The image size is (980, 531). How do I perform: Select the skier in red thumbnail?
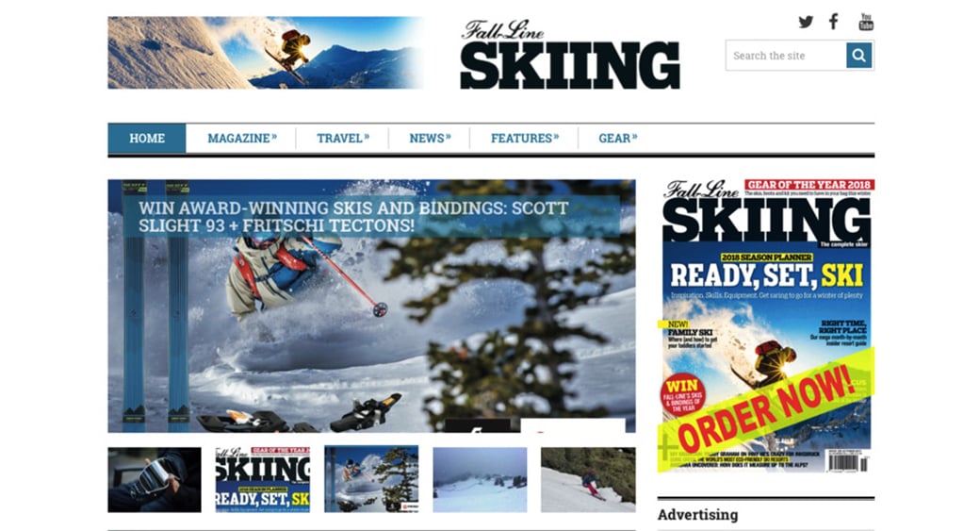[x=588, y=480]
